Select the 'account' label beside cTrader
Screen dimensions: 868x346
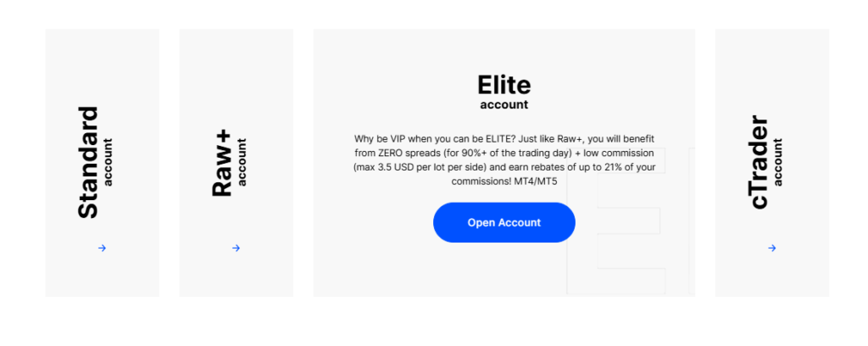[778, 162]
